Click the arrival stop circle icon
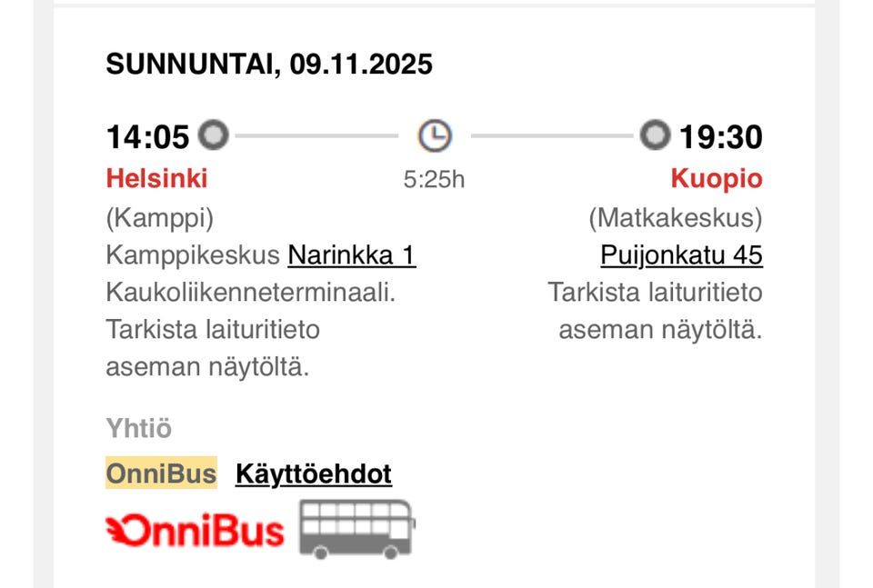The width and height of the screenshot is (873, 588). click(x=654, y=136)
